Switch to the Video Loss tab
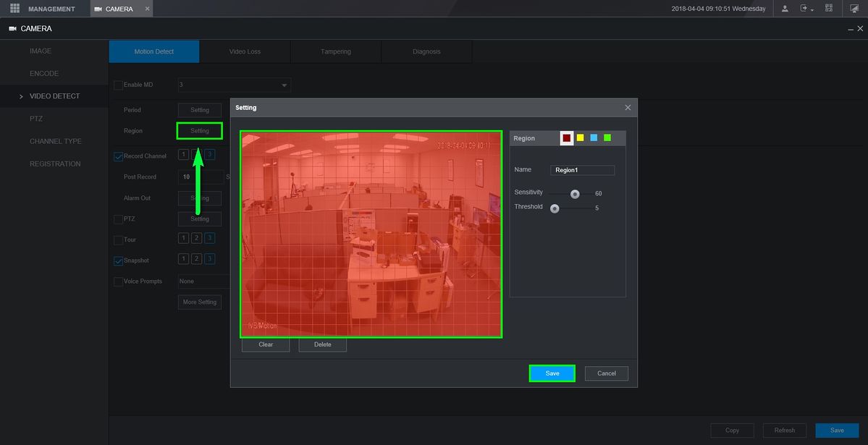Screen dimensions: 868x445 point(245,52)
